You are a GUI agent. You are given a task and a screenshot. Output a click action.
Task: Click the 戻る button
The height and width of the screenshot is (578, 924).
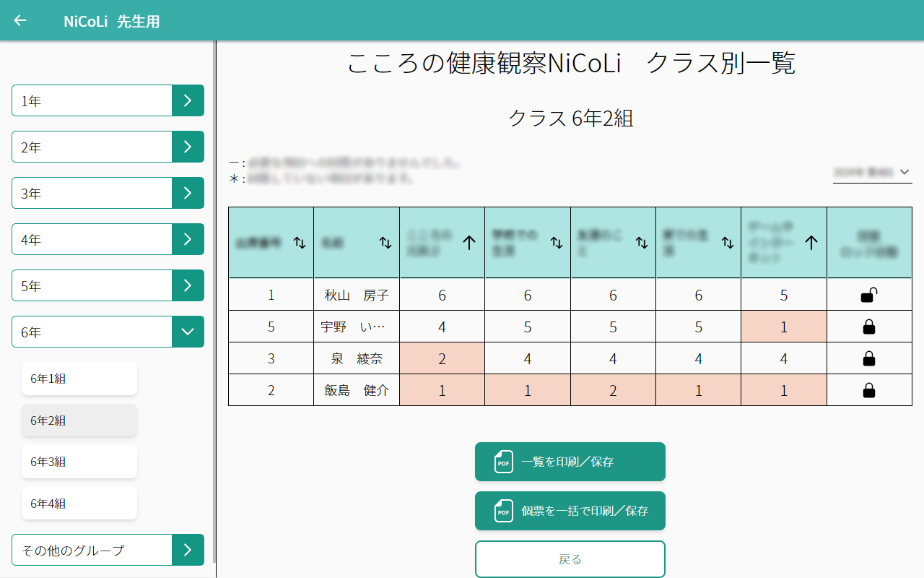pyautogui.click(x=570, y=559)
